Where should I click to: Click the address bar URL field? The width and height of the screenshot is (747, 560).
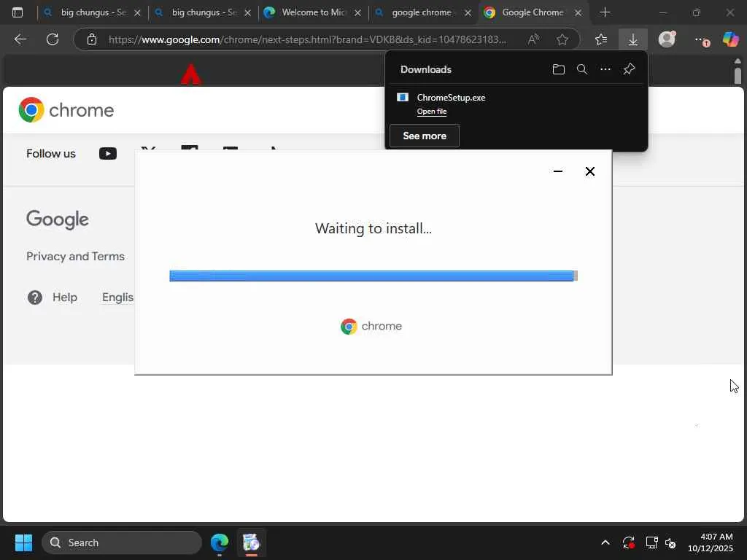(x=307, y=39)
